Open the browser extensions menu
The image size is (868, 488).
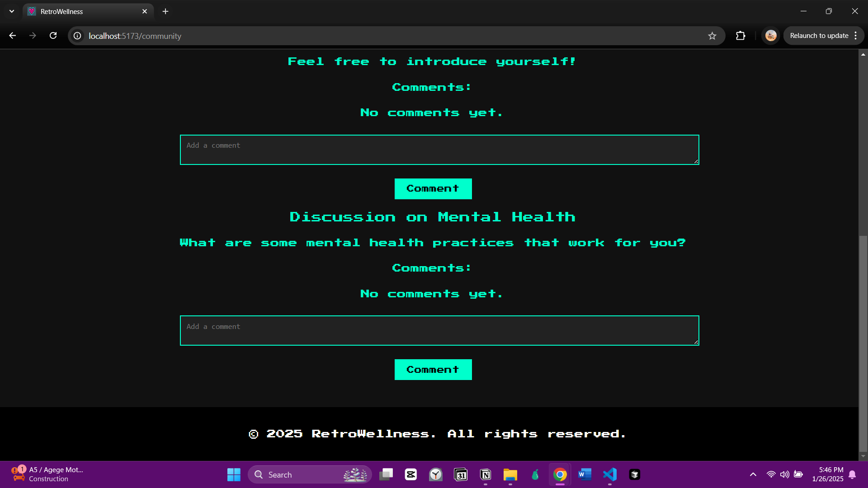click(741, 36)
